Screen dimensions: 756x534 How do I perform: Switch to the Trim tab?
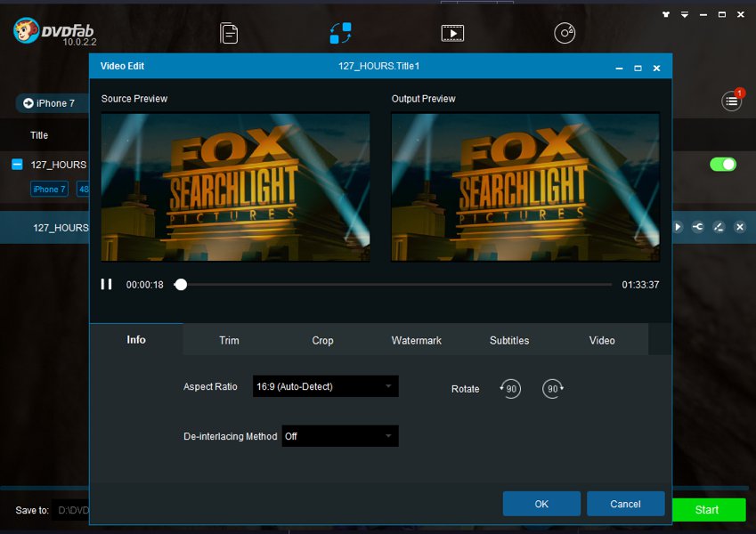(x=229, y=340)
